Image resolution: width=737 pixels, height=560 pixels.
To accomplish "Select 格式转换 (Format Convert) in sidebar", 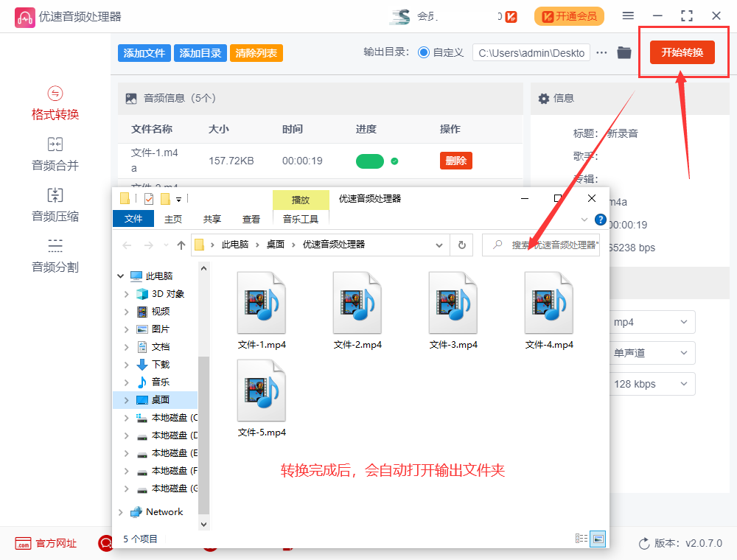I will pos(55,102).
